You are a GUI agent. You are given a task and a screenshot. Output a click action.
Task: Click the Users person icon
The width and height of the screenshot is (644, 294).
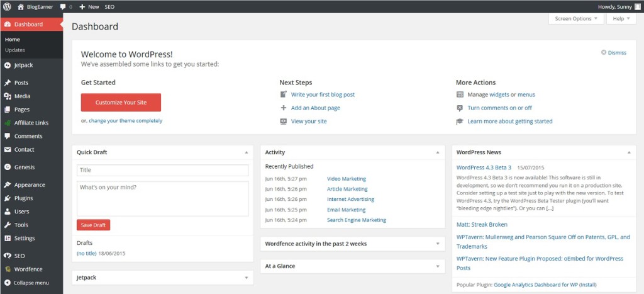pyautogui.click(x=8, y=212)
